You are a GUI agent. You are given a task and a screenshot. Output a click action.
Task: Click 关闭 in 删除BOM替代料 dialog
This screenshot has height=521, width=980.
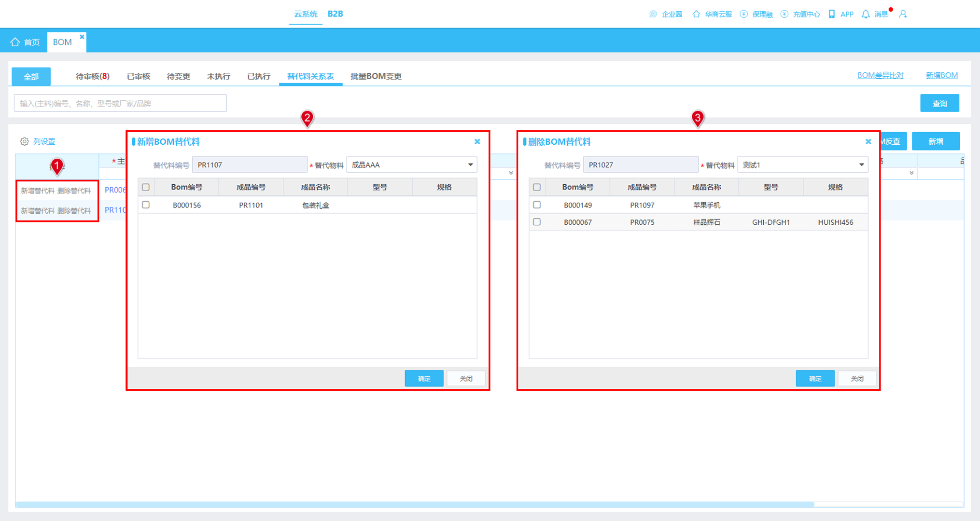pyautogui.click(x=857, y=379)
